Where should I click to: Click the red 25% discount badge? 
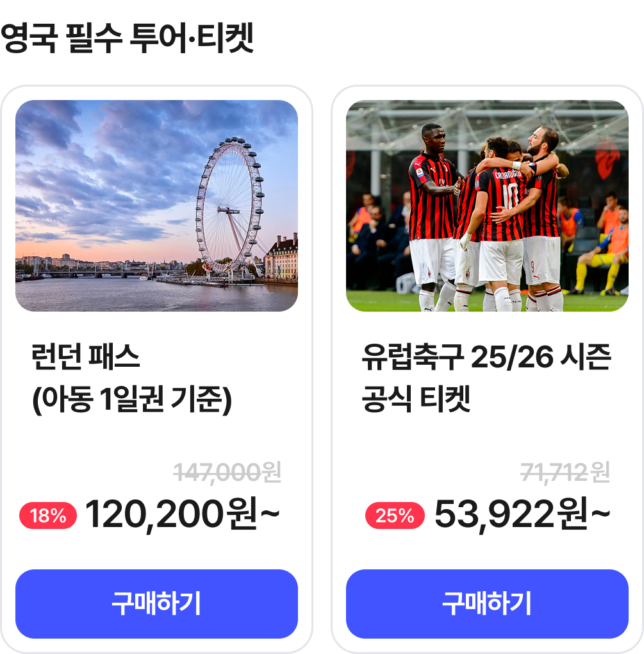[x=395, y=516]
